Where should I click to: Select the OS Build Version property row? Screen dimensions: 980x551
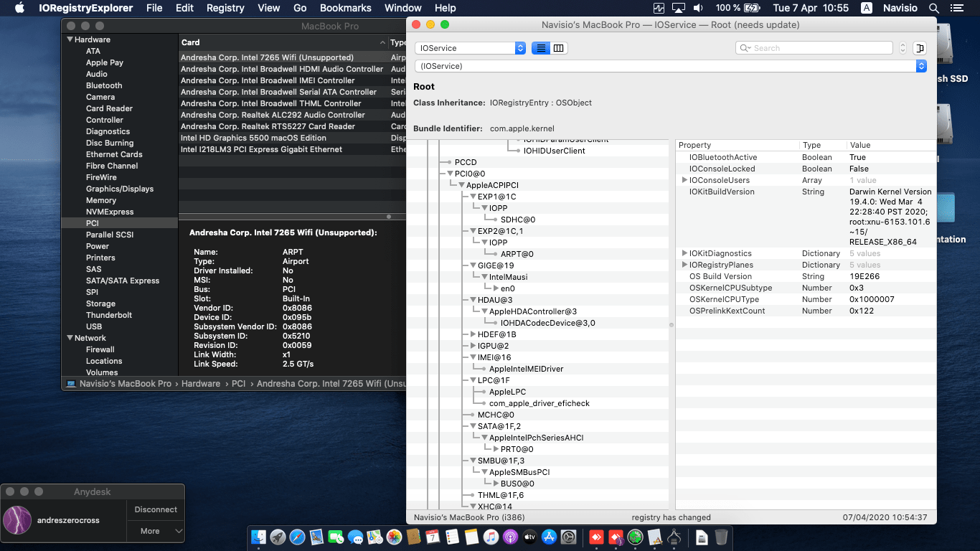[x=806, y=276]
